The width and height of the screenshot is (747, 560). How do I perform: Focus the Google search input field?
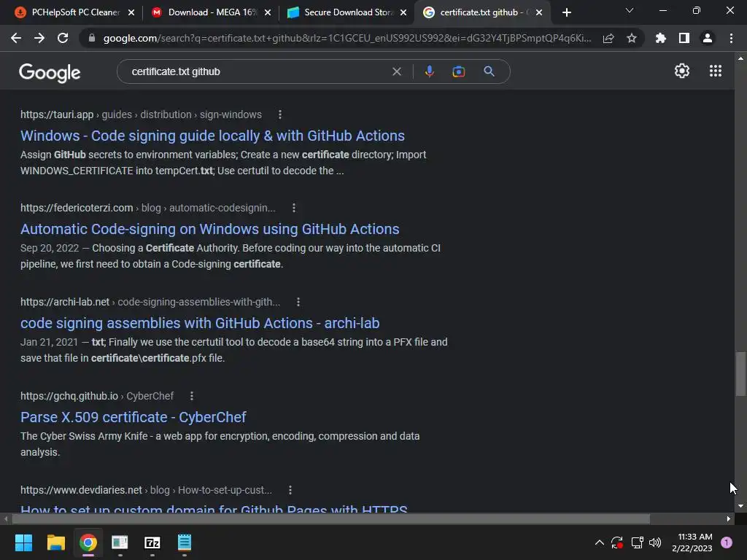point(258,71)
